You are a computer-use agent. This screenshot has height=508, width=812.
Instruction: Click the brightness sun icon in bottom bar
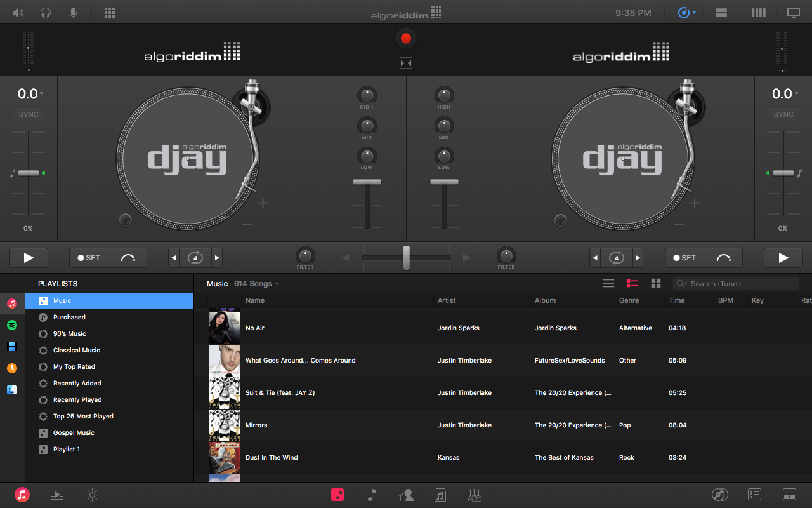tap(93, 495)
